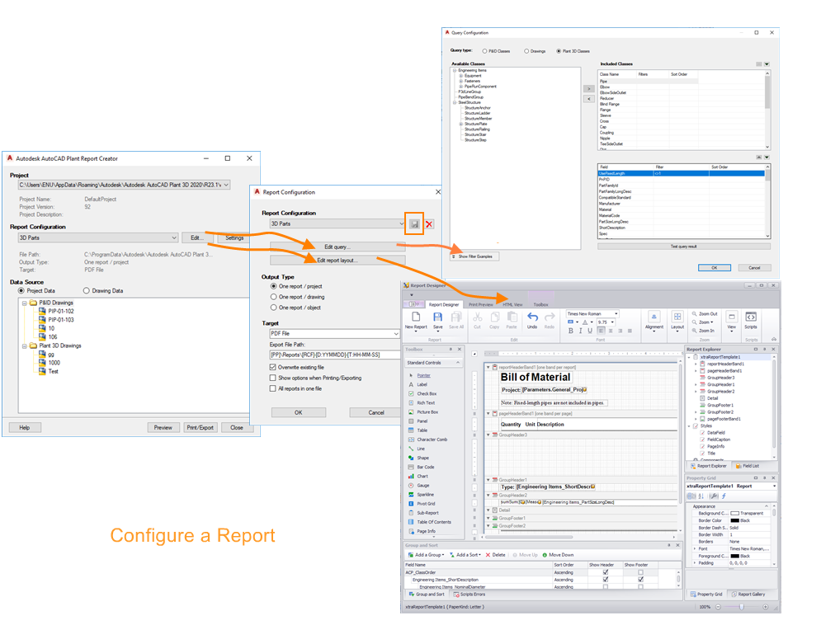This screenshot has width=821, height=644.
Task: Click Zoom In in the Zoom group
Action: [703, 331]
